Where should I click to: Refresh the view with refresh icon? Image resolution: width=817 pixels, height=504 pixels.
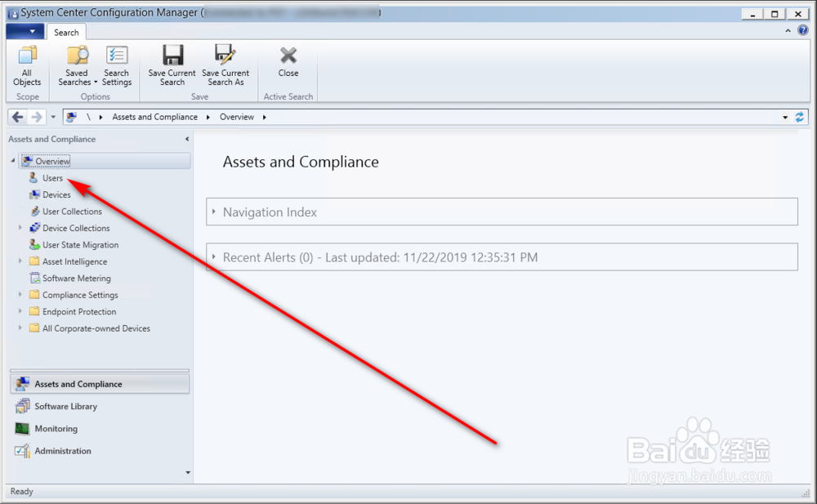coord(799,117)
